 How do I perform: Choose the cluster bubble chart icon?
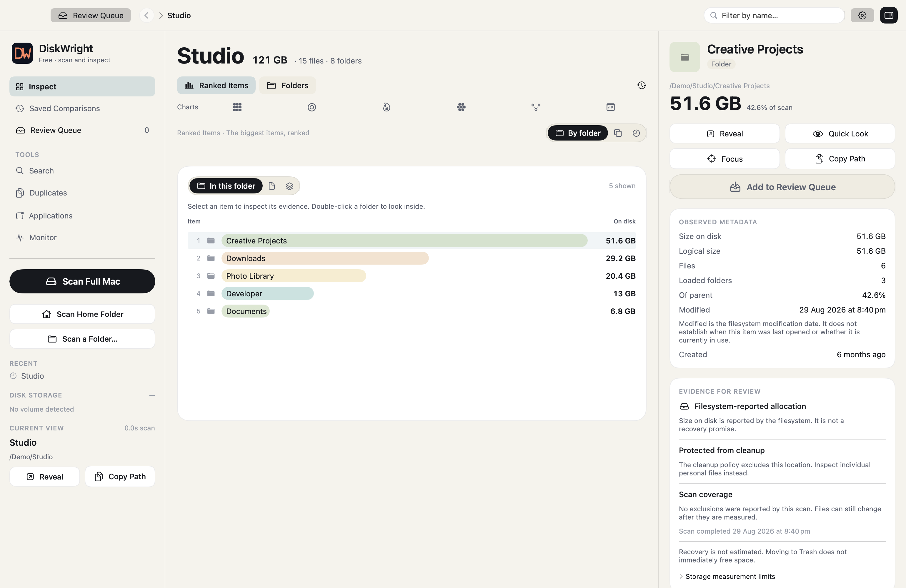(461, 107)
